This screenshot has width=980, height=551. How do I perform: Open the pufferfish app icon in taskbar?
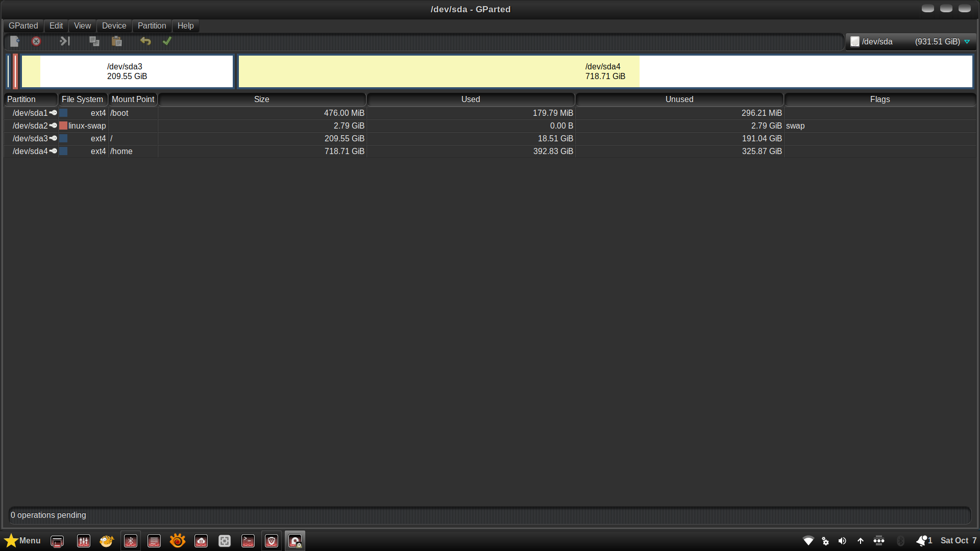click(107, 541)
